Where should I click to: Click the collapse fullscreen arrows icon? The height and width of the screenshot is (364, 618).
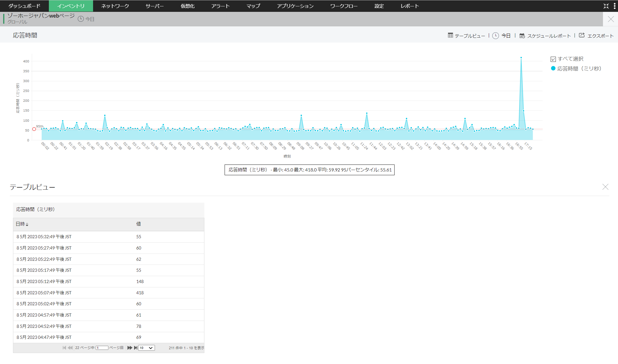coord(606,6)
